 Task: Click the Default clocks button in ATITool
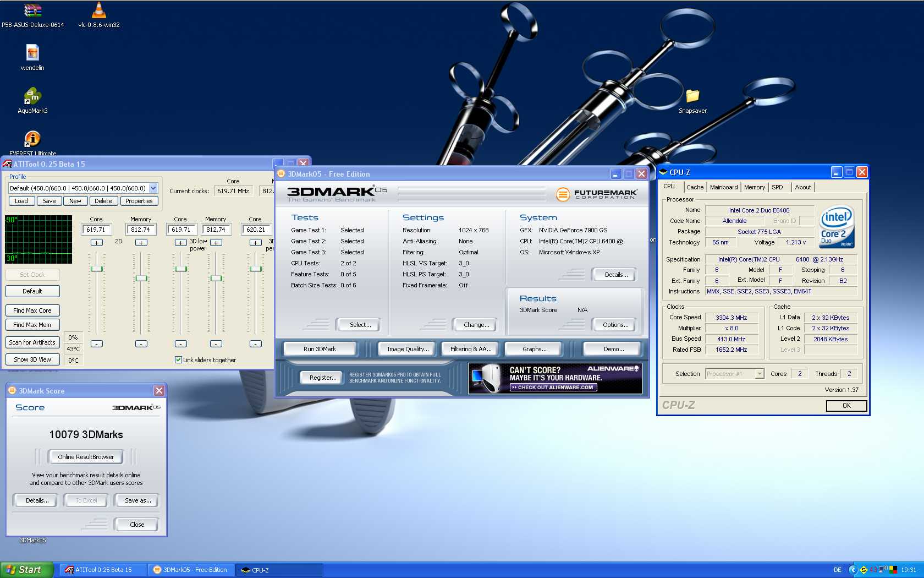click(x=32, y=291)
